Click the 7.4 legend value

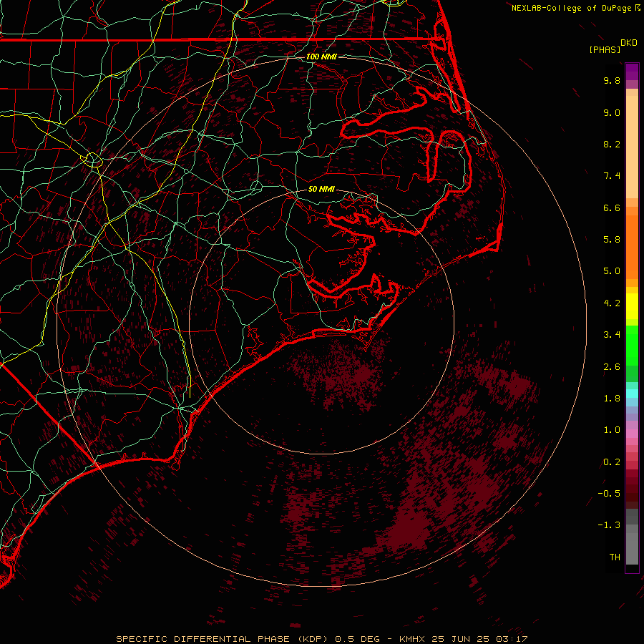(x=612, y=176)
